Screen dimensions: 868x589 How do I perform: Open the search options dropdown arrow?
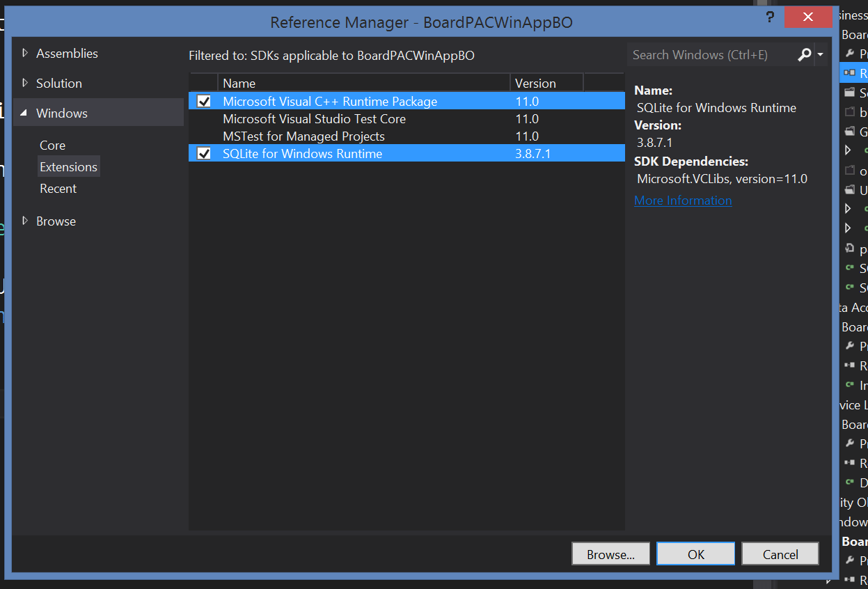tap(820, 55)
